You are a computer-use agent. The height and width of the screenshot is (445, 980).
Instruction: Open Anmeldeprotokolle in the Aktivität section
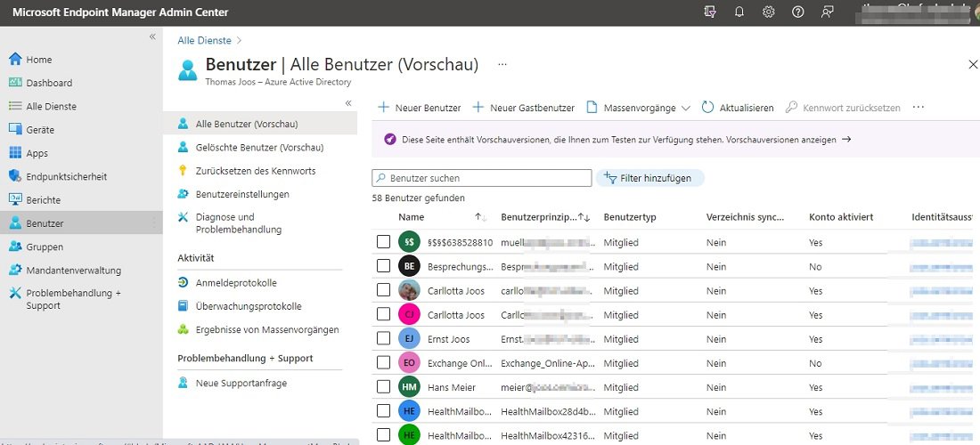click(236, 283)
